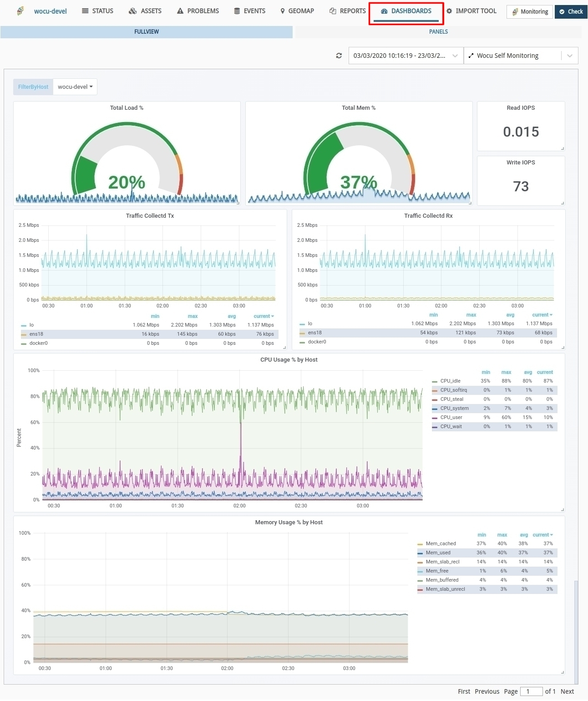Toggle ens18 series in Traffic Tx legend
The height and width of the screenshot is (701, 588).
click(x=36, y=334)
